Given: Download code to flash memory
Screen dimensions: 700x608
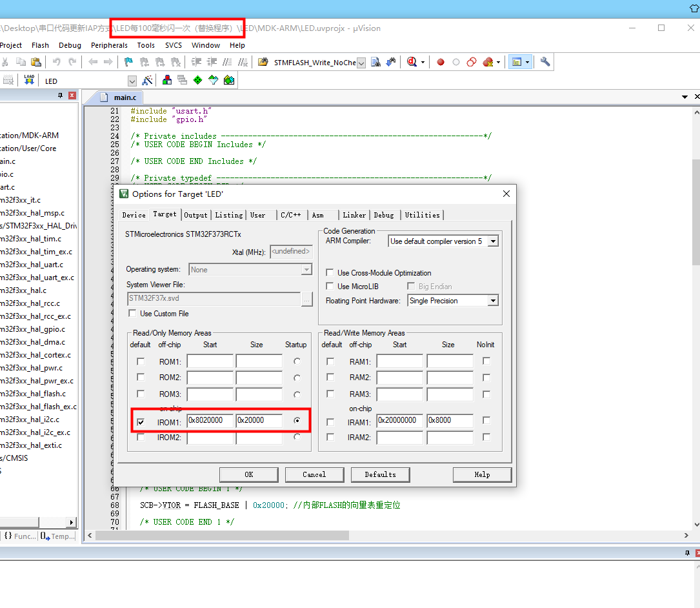Looking at the screenshot, I should point(28,78).
